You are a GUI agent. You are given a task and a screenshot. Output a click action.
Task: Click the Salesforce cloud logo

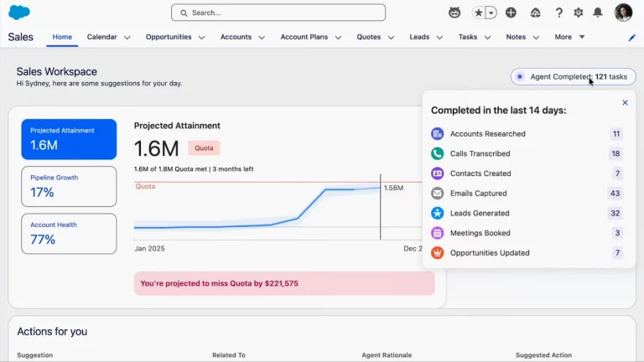coord(19,13)
